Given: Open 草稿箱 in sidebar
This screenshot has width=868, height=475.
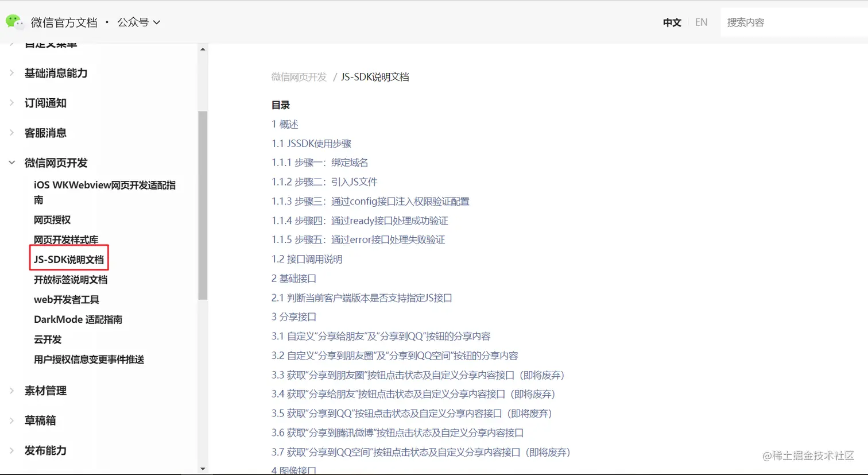Looking at the screenshot, I should pyautogui.click(x=40, y=420).
